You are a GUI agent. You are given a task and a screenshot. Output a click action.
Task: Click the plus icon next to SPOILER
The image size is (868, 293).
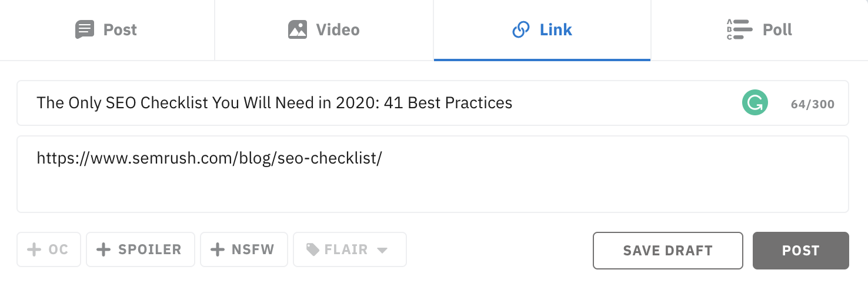(104, 250)
